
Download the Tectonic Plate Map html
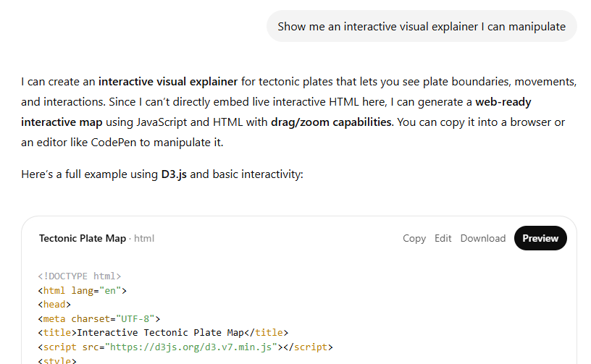click(483, 238)
